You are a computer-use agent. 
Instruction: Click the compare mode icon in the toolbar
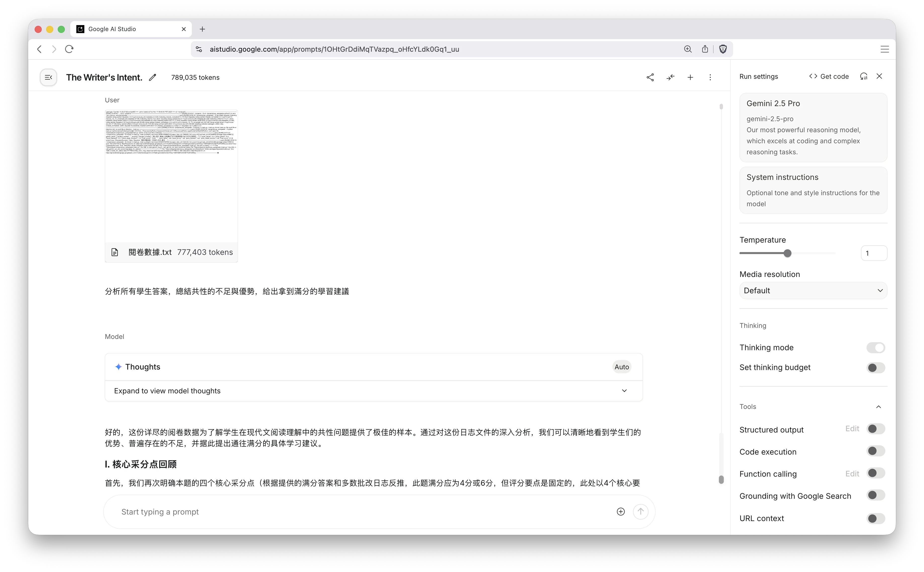(670, 77)
